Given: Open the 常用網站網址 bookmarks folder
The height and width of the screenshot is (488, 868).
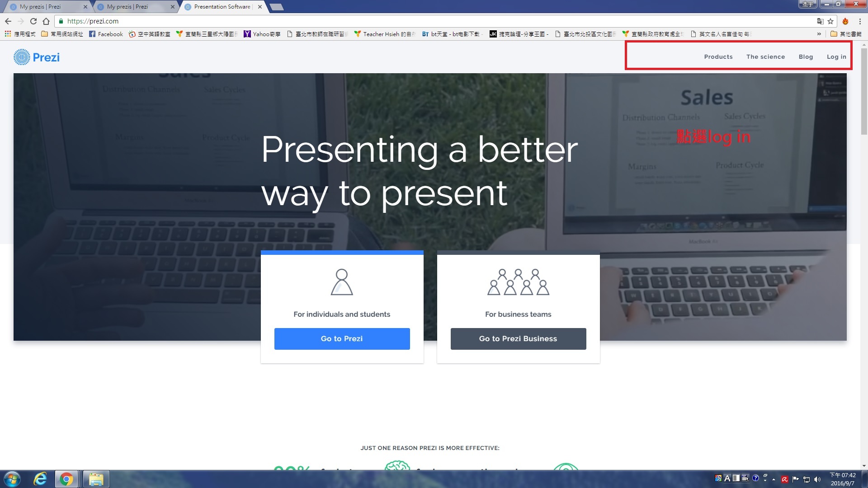Looking at the screenshot, I should pos(62,34).
